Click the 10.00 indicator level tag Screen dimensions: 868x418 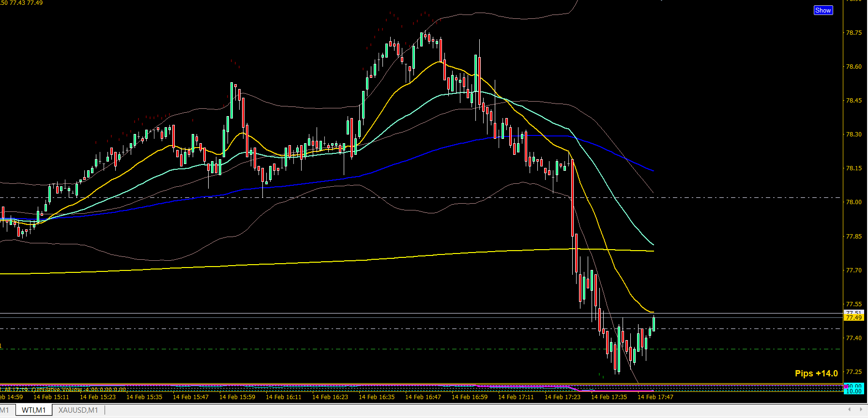point(853,391)
